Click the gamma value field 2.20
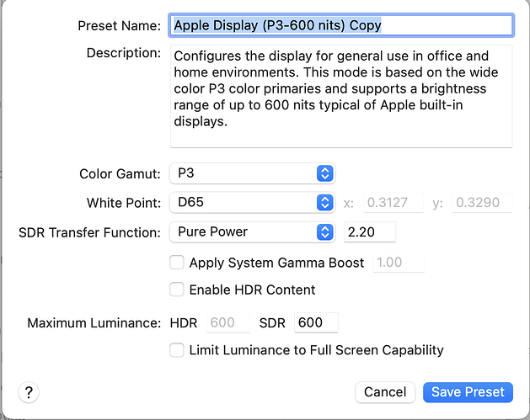Screen dimensions: 530x420 [x=369, y=232]
